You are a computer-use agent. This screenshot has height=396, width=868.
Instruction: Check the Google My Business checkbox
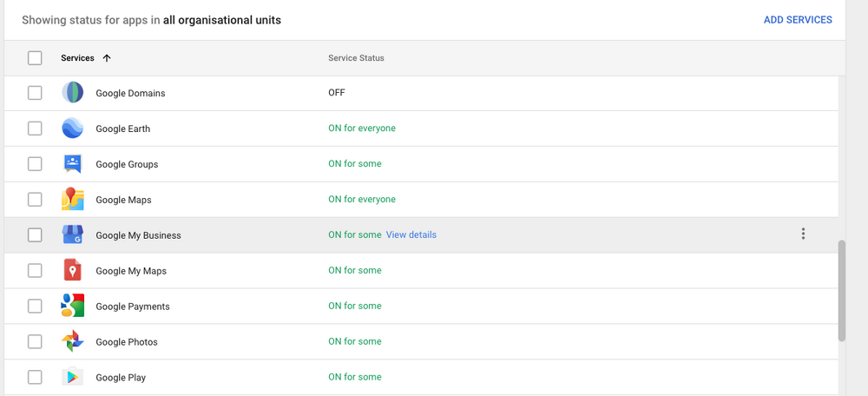coord(35,234)
